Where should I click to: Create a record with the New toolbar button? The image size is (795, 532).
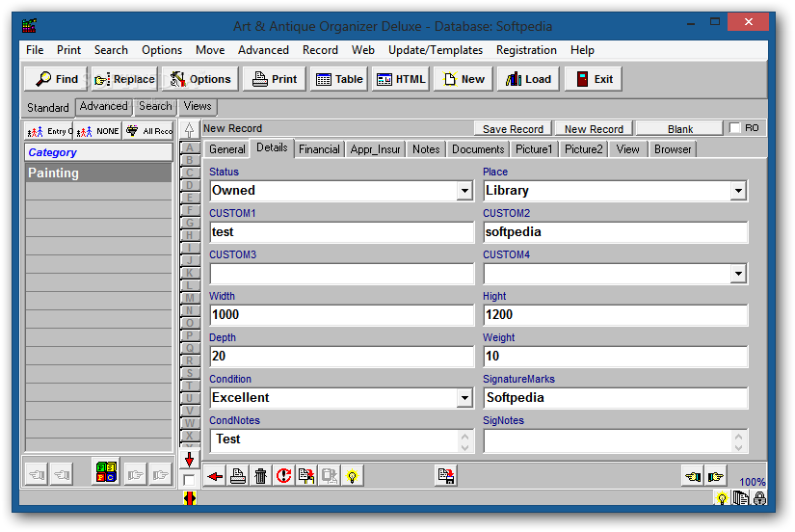click(x=464, y=79)
